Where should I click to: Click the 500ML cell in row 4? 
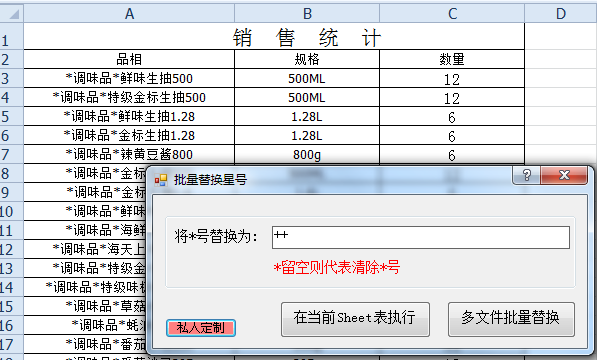coord(307,97)
